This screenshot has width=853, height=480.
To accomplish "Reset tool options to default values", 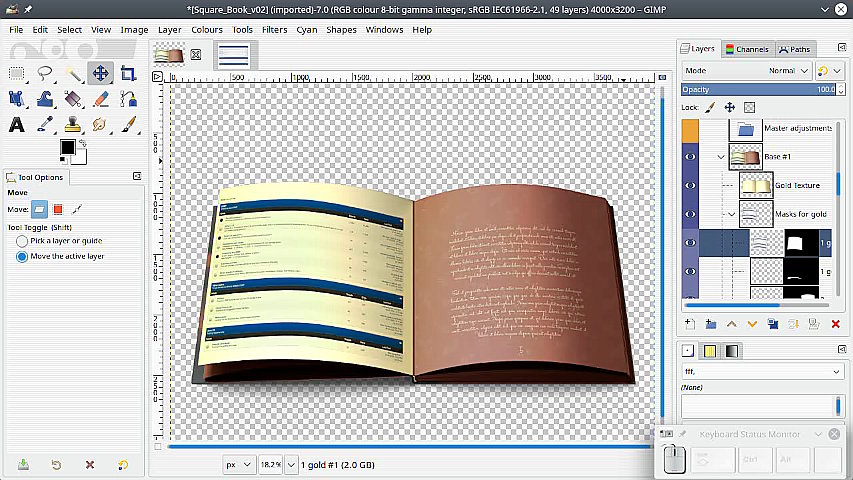I will point(122,465).
